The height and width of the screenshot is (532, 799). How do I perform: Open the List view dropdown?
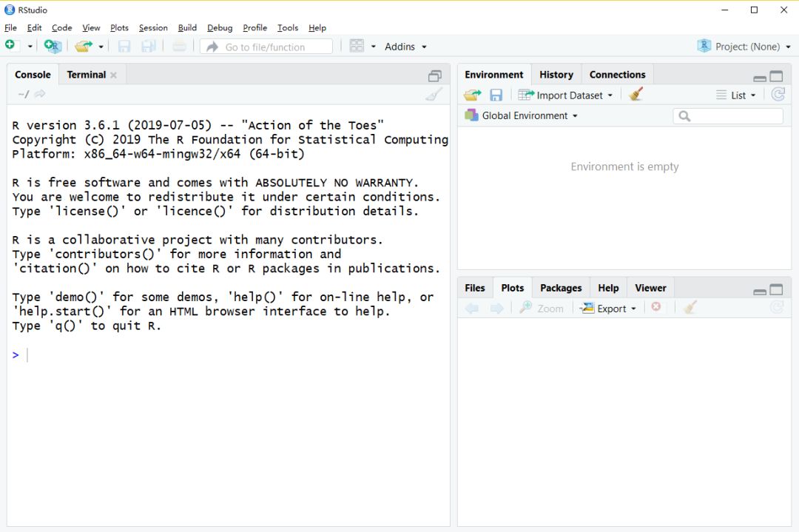coord(736,95)
